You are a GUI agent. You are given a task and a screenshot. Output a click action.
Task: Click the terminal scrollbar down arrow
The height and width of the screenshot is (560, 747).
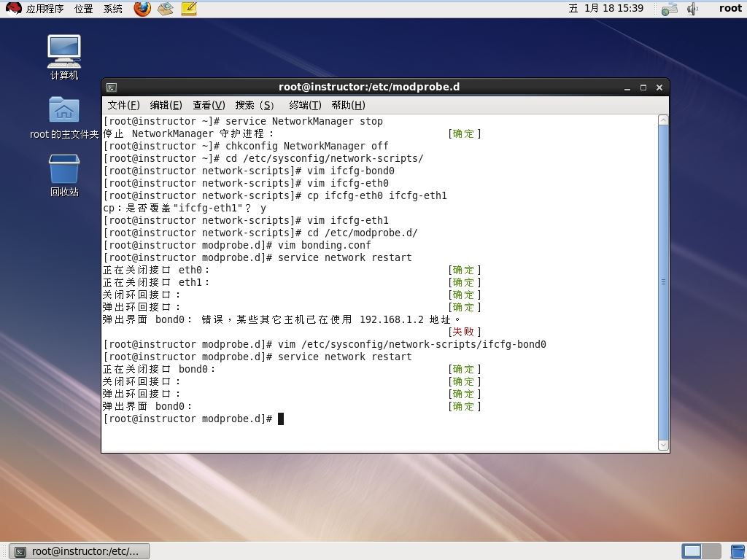(663, 446)
